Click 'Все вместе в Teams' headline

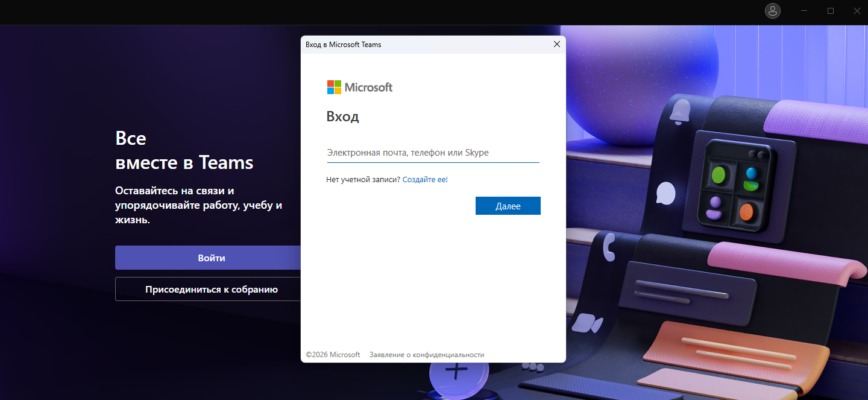(184, 151)
